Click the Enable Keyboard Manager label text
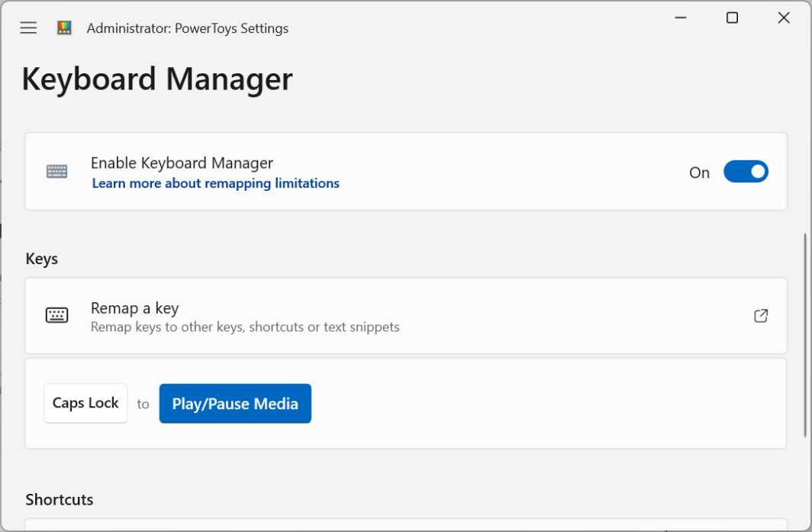Viewport: 812px width, 532px height. (x=182, y=163)
